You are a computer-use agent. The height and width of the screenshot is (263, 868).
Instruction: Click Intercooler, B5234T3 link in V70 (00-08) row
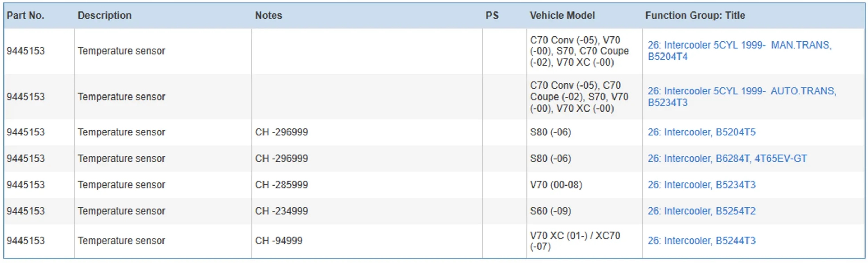coord(701,184)
